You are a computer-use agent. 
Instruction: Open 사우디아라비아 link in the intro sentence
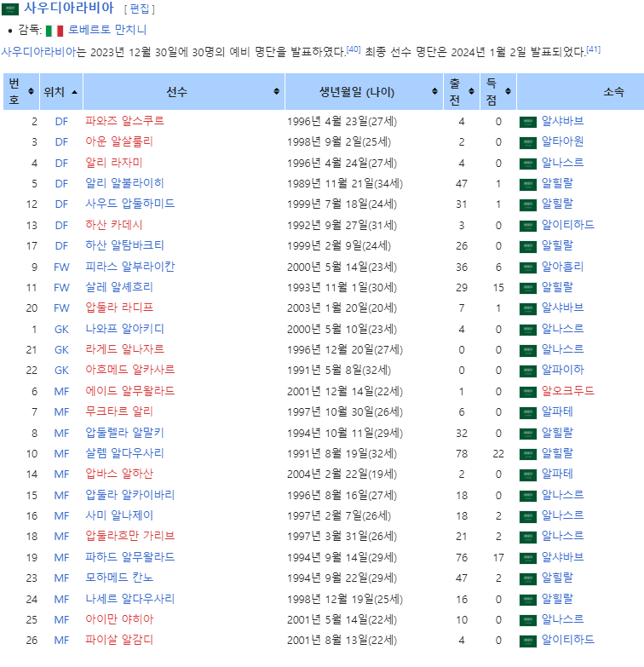(x=38, y=52)
